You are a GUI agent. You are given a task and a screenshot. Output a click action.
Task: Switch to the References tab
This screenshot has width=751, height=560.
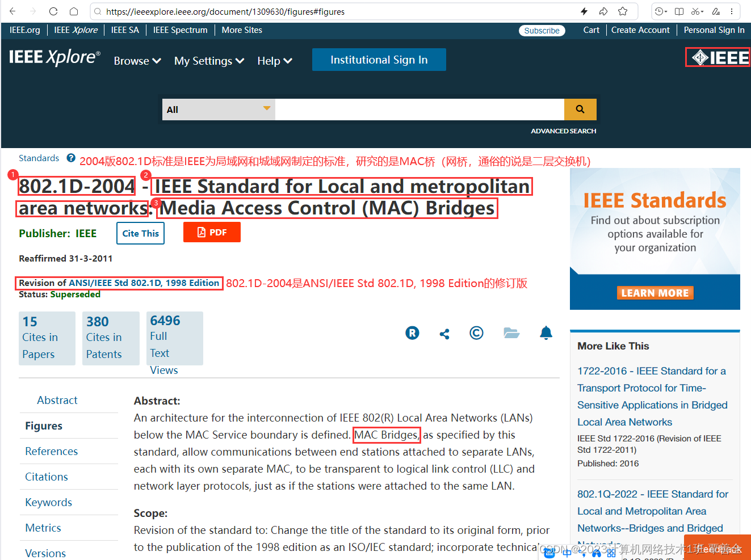(x=51, y=451)
